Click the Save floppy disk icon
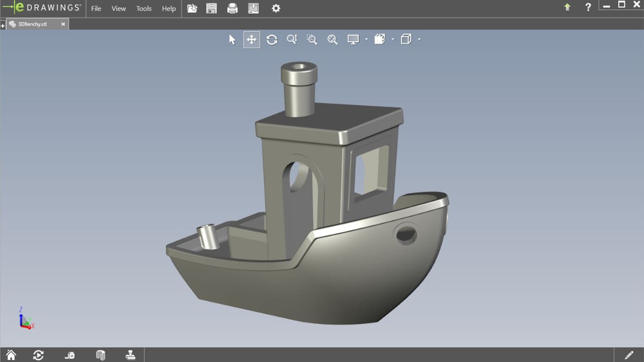This screenshot has width=644, height=362. coord(211,9)
